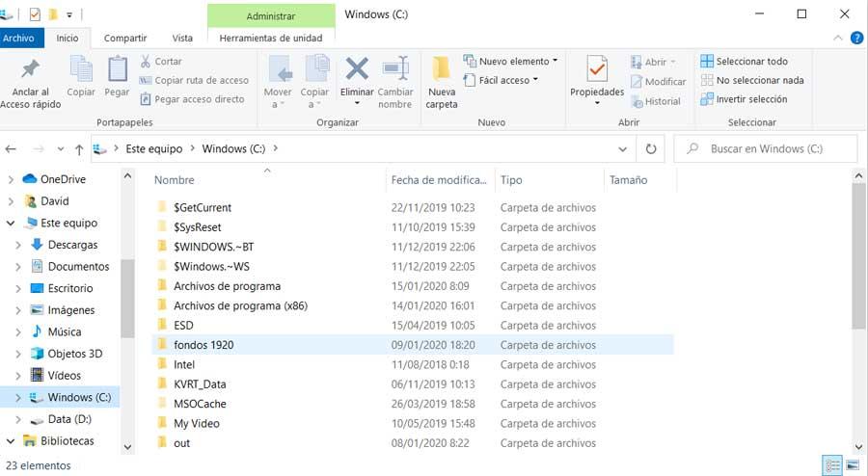Click the Eliminar red X icon
This screenshot has height=476, width=868.
(x=357, y=69)
